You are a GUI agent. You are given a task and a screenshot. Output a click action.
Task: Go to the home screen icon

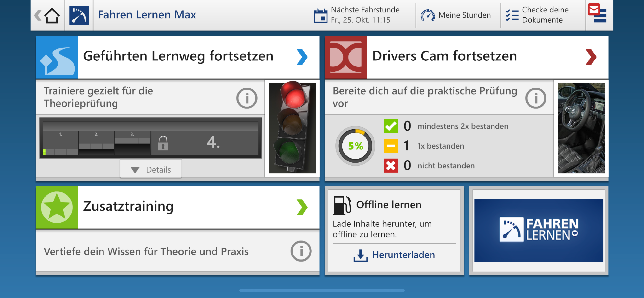click(52, 16)
